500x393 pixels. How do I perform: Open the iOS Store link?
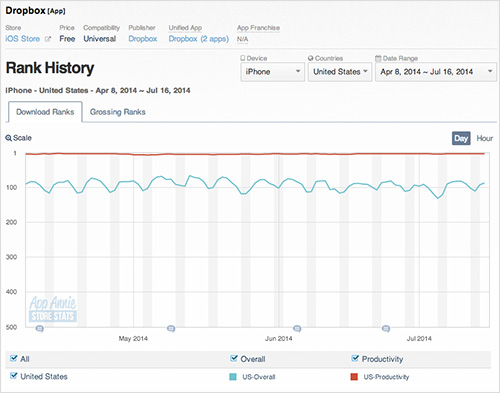(23, 39)
